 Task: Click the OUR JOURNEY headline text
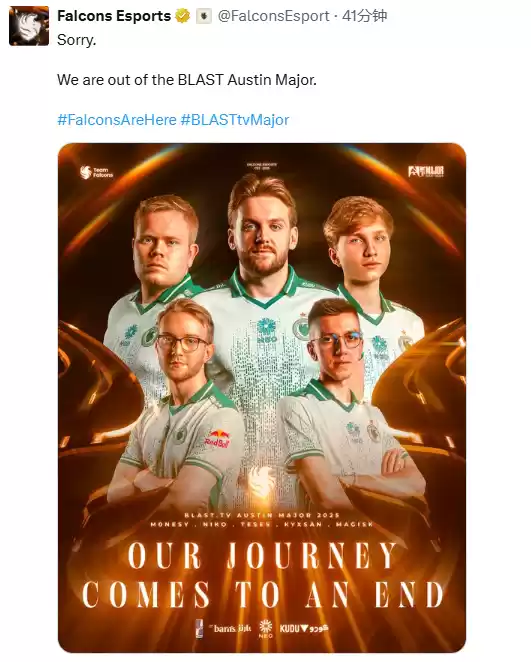pyautogui.click(x=262, y=556)
